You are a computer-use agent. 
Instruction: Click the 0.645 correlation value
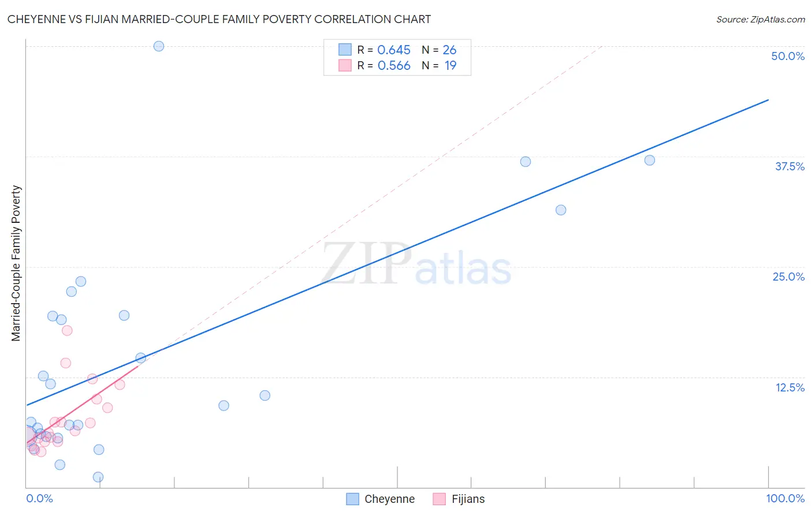click(x=394, y=50)
